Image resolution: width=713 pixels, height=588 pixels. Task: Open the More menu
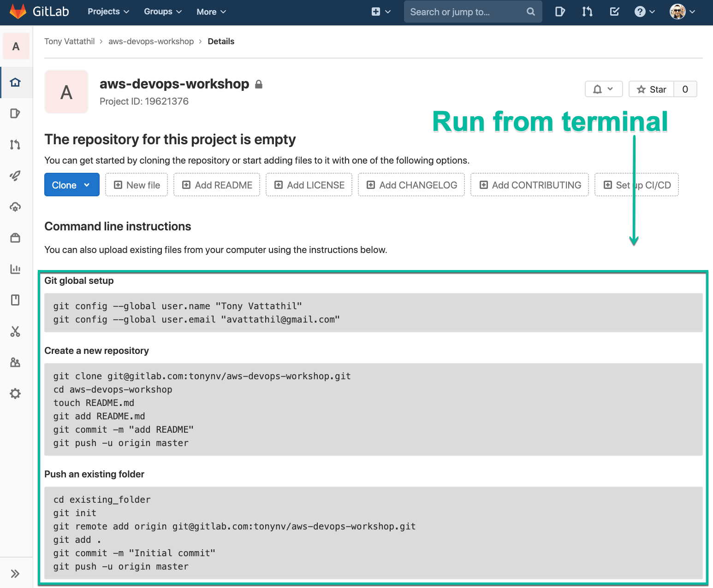[211, 12]
